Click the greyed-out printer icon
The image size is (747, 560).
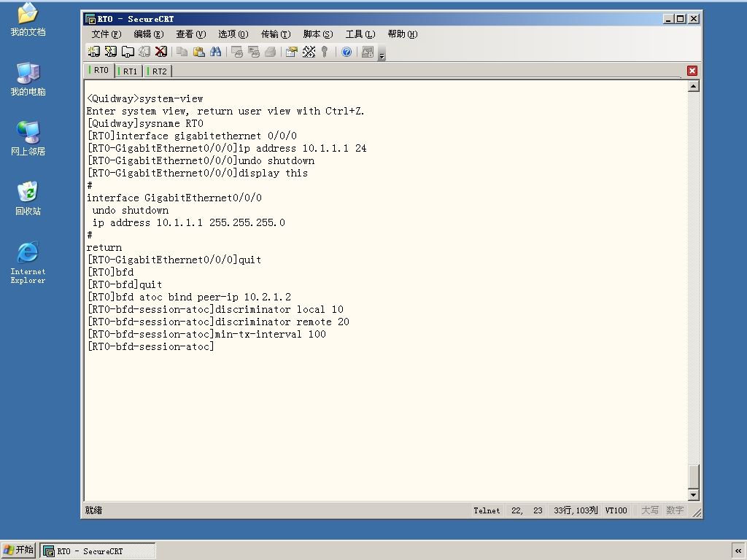coord(270,52)
